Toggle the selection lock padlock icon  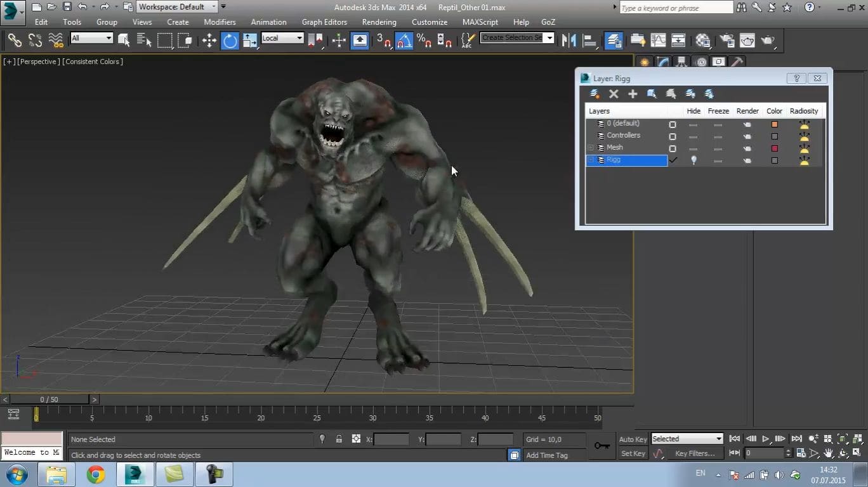tap(339, 439)
